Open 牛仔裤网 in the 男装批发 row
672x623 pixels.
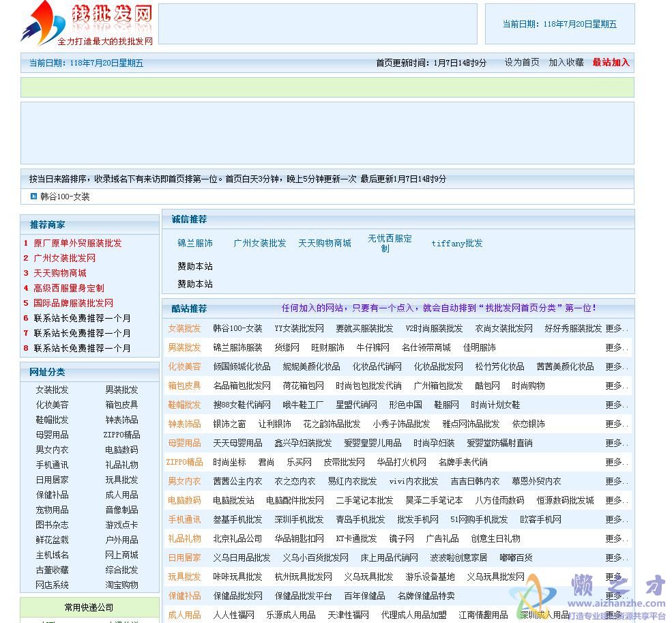tap(373, 347)
